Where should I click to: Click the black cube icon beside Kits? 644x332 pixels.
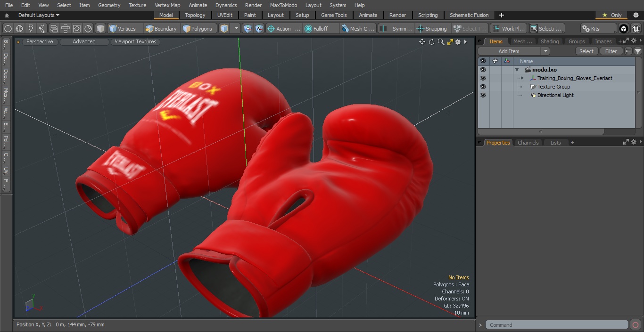[624, 29]
